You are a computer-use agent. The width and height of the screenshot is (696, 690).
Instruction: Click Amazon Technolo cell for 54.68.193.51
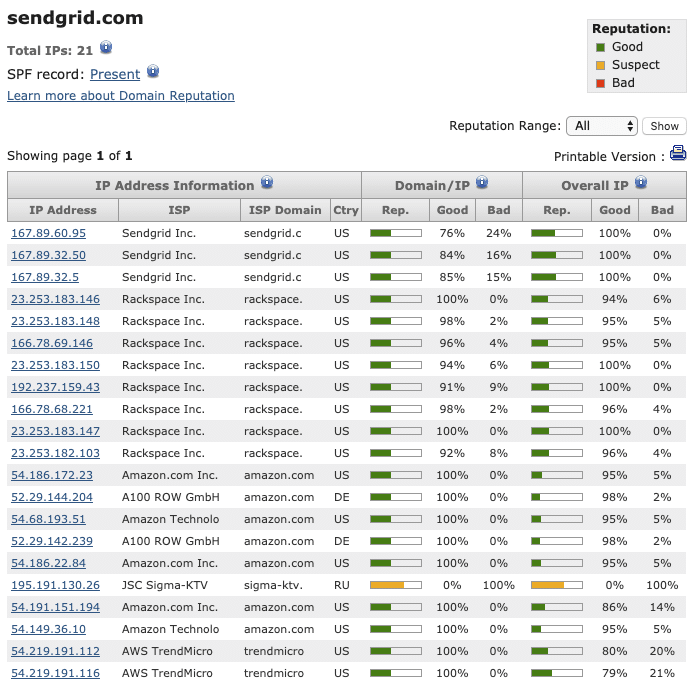tap(170, 519)
